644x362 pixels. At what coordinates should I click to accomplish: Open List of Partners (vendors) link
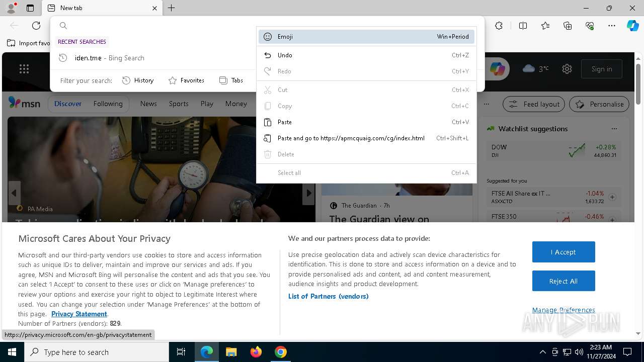[328, 296]
